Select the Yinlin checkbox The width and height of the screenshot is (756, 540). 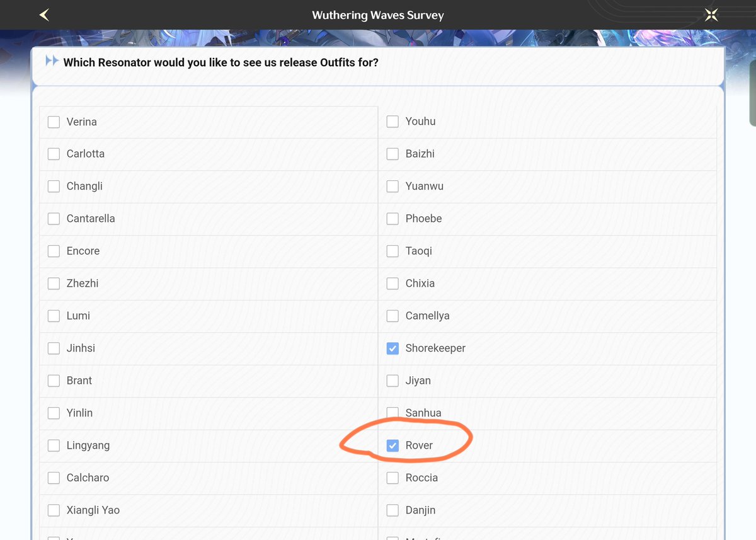pyautogui.click(x=54, y=413)
